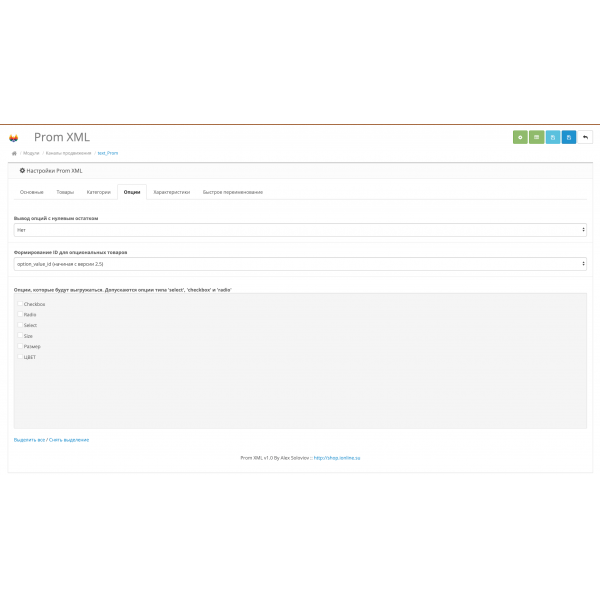Click the light blue save icon button
This screenshot has width=600, height=600.
tap(553, 137)
